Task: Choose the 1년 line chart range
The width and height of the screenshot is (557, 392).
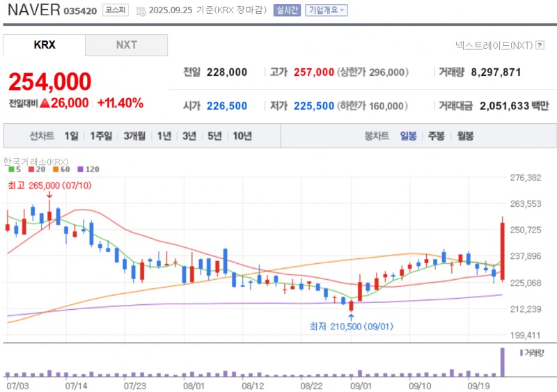Action: coord(164,136)
